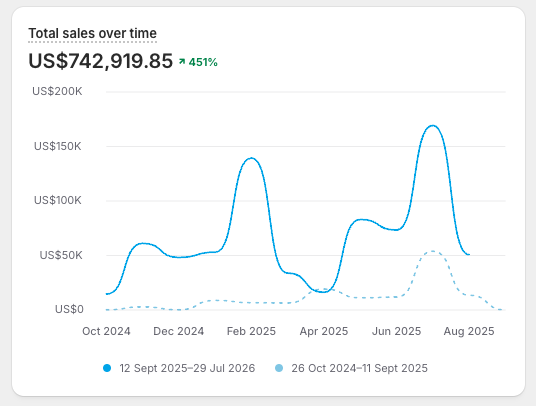The width and height of the screenshot is (536, 406).
Task: Toggle the 26 Oct 2024–11 Sept 2025 legend dot
Action: [x=279, y=368]
